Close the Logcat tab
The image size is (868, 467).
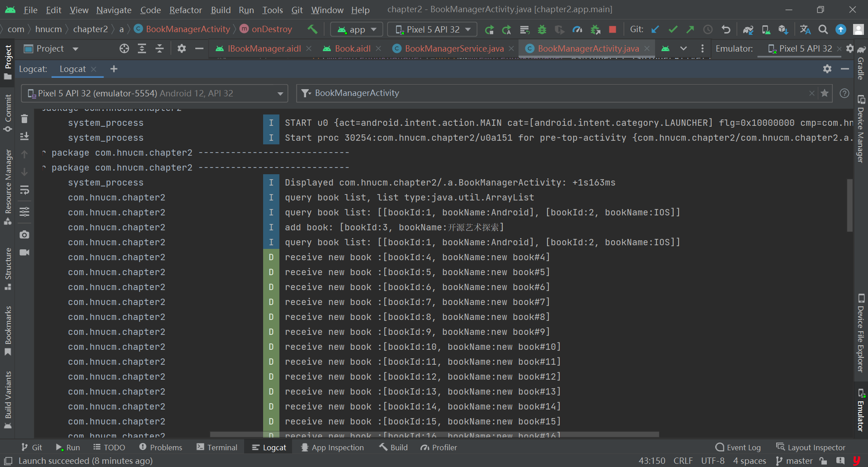[x=94, y=69]
